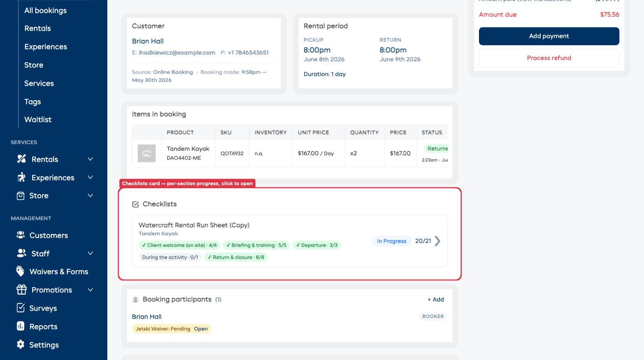Click the 20/21 checklist progress count

click(423, 241)
